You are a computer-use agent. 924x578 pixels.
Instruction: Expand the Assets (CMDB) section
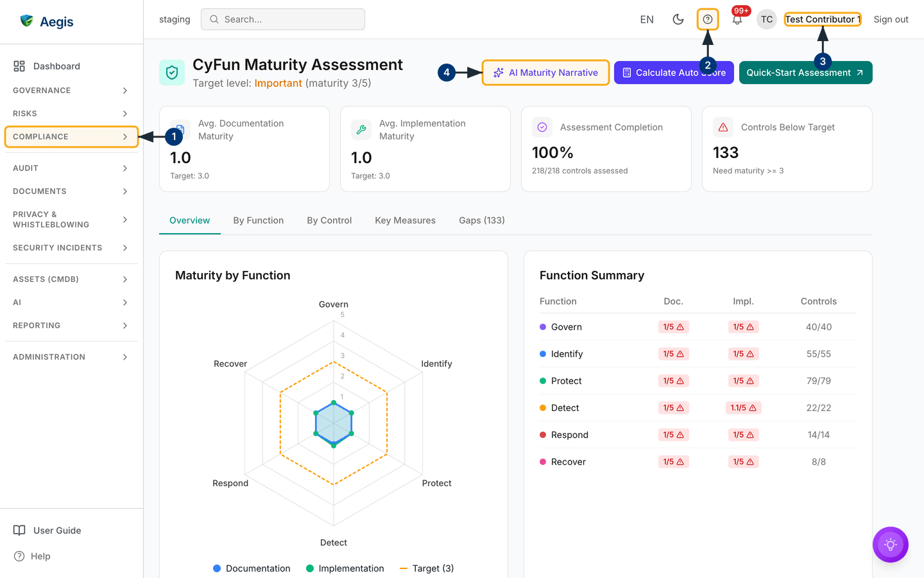[71, 279]
